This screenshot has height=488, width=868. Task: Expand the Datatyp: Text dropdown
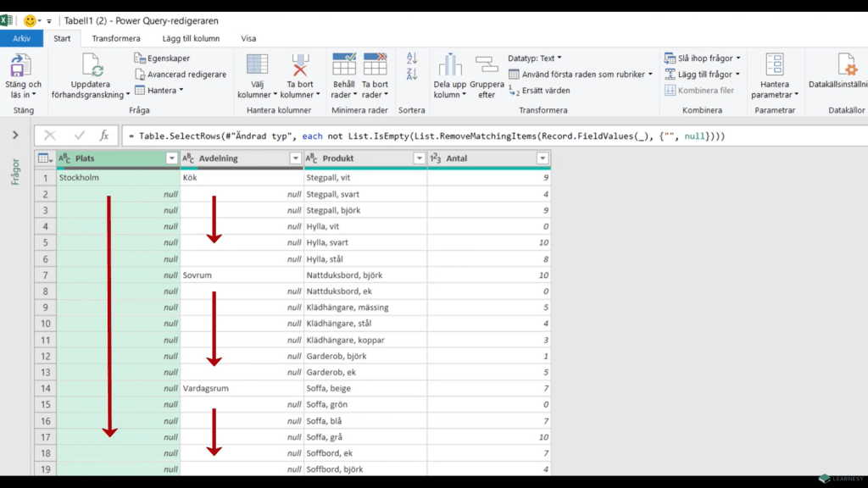535,58
